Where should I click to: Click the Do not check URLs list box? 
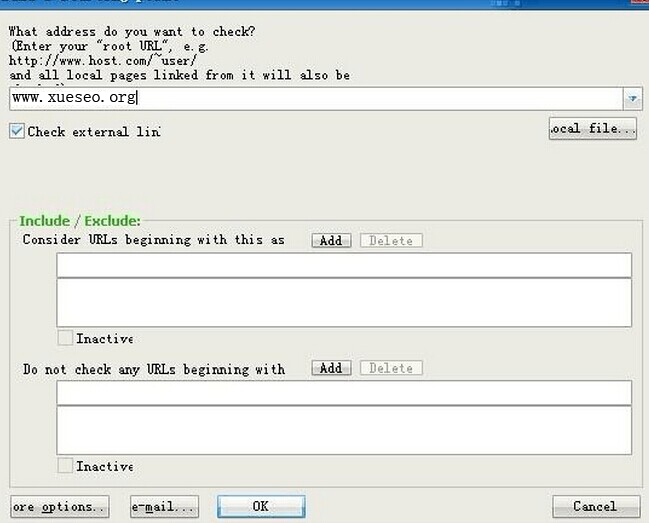point(344,430)
